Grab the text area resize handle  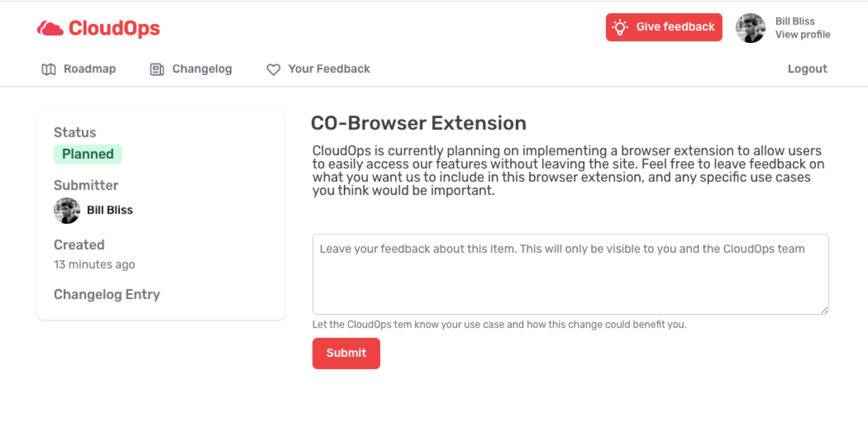(x=824, y=310)
